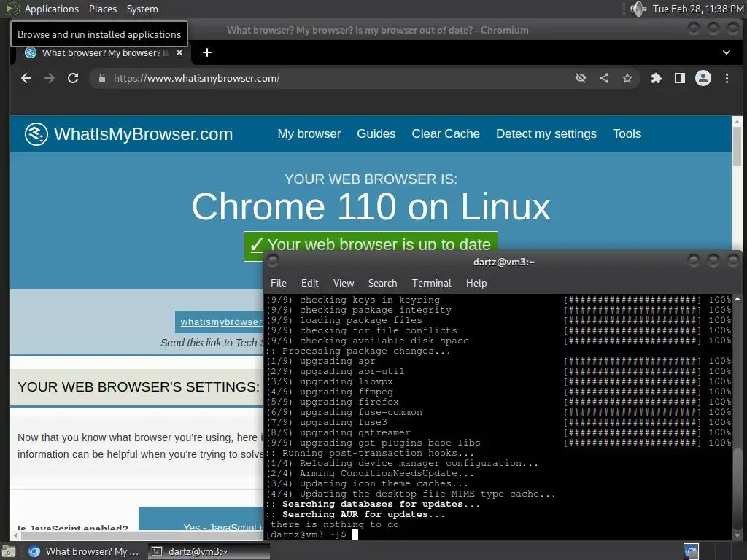747x560 pixels.
Task: Open the terminal Edit menu
Action: pos(309,283)
